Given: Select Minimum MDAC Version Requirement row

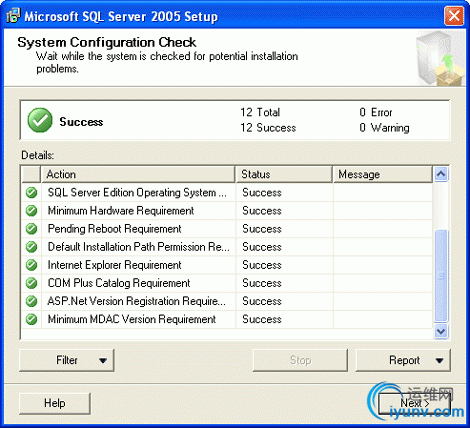Looking at the screenshot, I should tap(227, 319).
